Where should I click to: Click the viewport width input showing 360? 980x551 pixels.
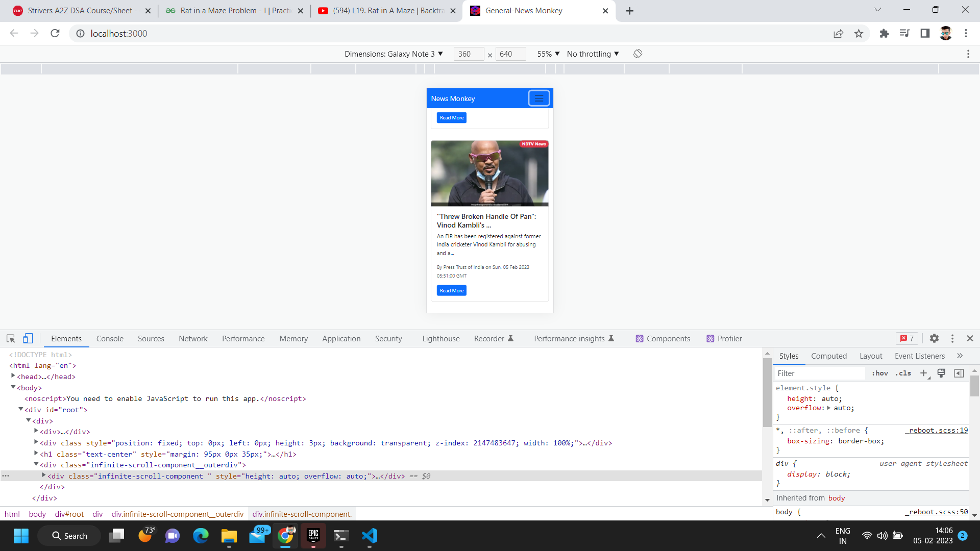coord(469,54)
